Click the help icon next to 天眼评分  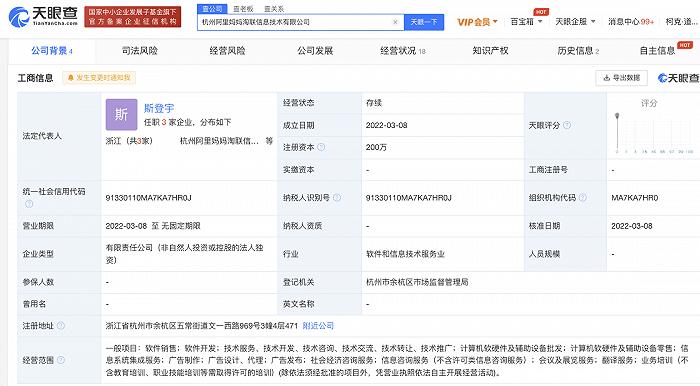click(567, 125)
